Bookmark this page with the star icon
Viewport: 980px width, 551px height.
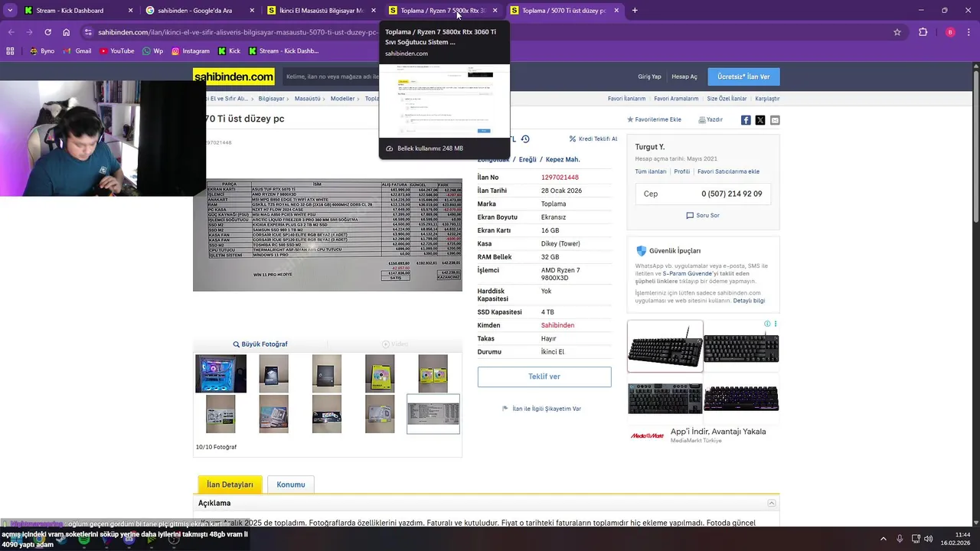tap(897, 32)
